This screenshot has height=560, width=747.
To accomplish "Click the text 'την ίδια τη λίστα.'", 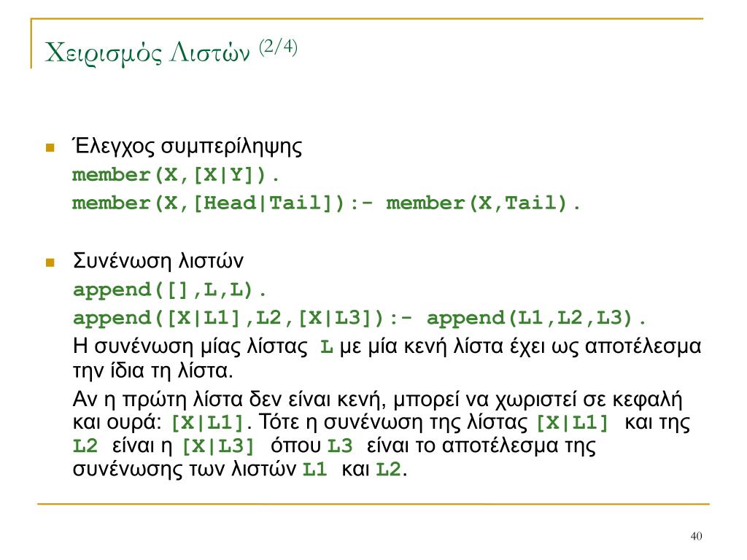I will (x=153, y=370).
